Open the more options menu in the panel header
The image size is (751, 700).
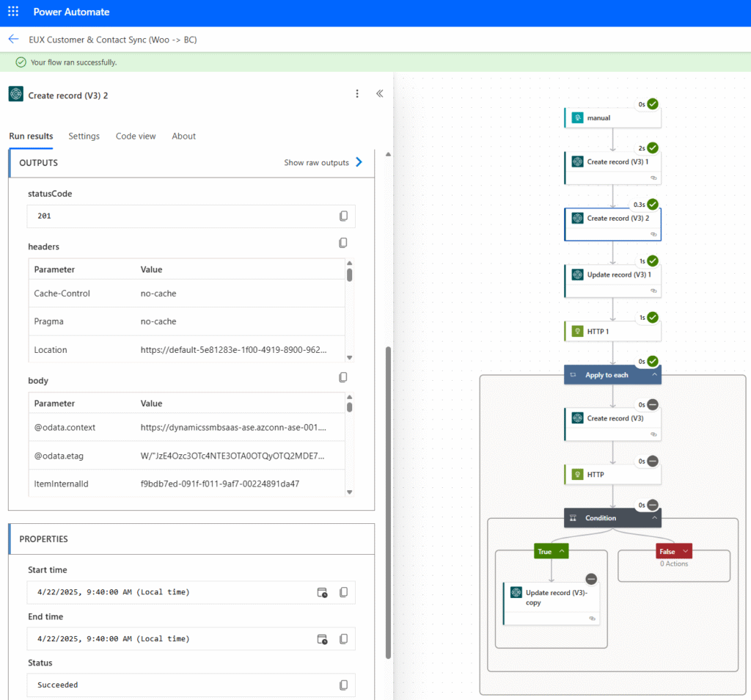tap(357, 94)
